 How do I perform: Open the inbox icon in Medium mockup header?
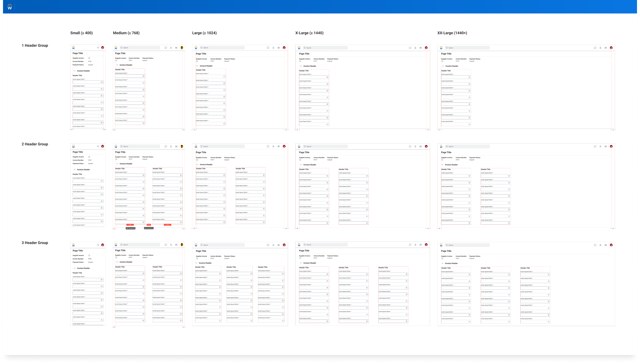176,47
